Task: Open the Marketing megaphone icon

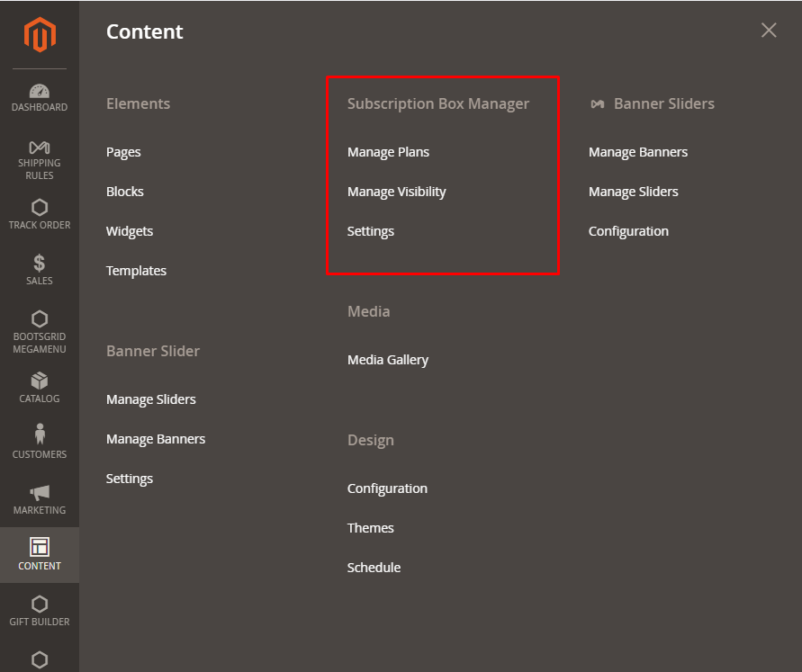Action: click(x=40, y=493)
